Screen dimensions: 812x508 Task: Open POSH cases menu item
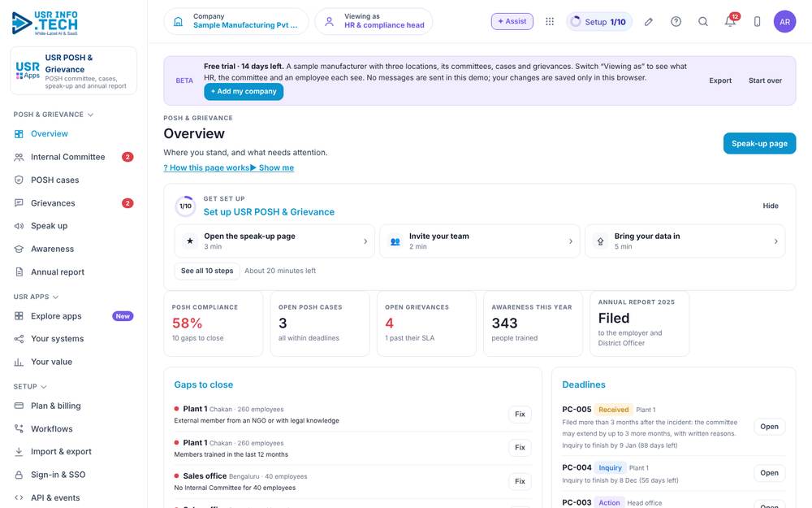pos(74,180)
